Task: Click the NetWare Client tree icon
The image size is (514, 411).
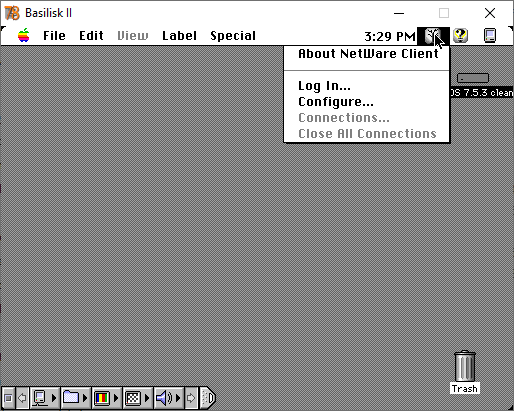Action: pyautogui.click(x=433, y=36)
